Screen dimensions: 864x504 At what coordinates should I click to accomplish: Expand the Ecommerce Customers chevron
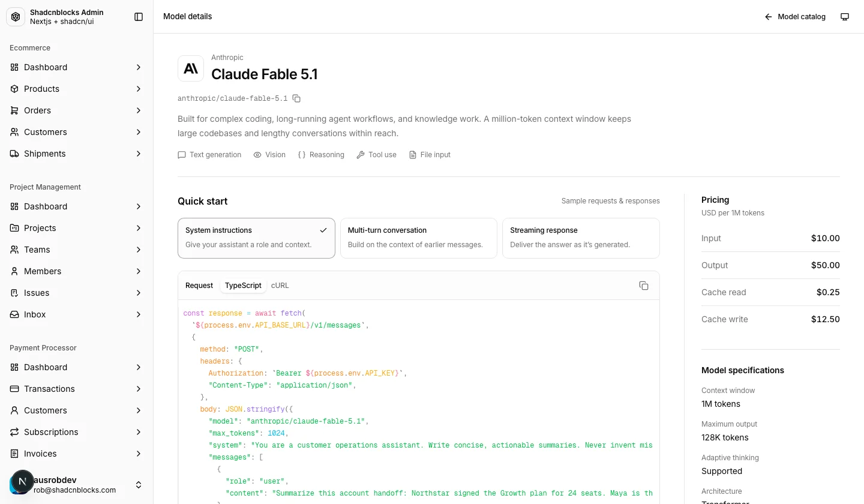coord(139,132)
